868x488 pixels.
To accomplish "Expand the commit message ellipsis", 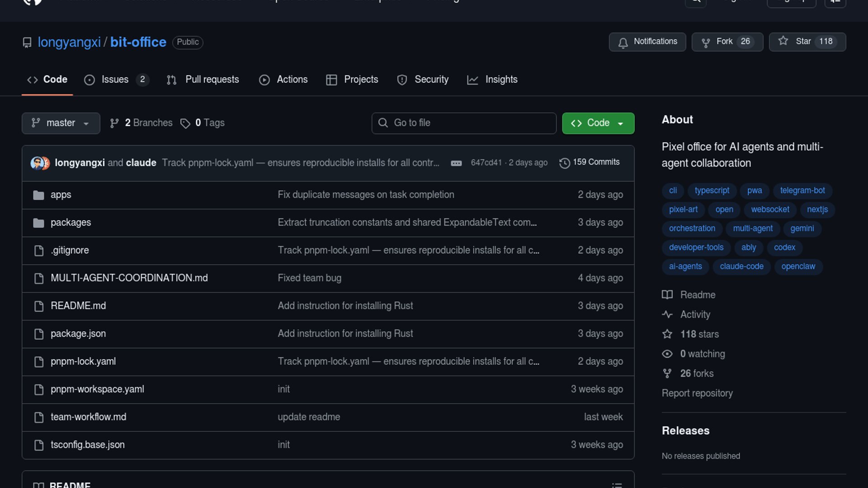I will 456,163.
